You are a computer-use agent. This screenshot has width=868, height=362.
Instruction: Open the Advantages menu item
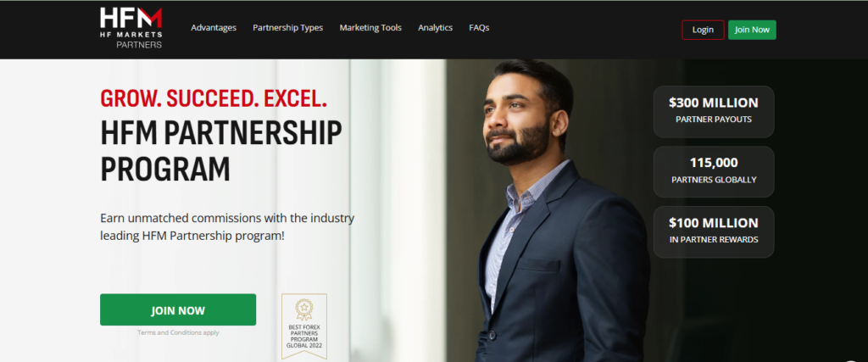(214, 28)
